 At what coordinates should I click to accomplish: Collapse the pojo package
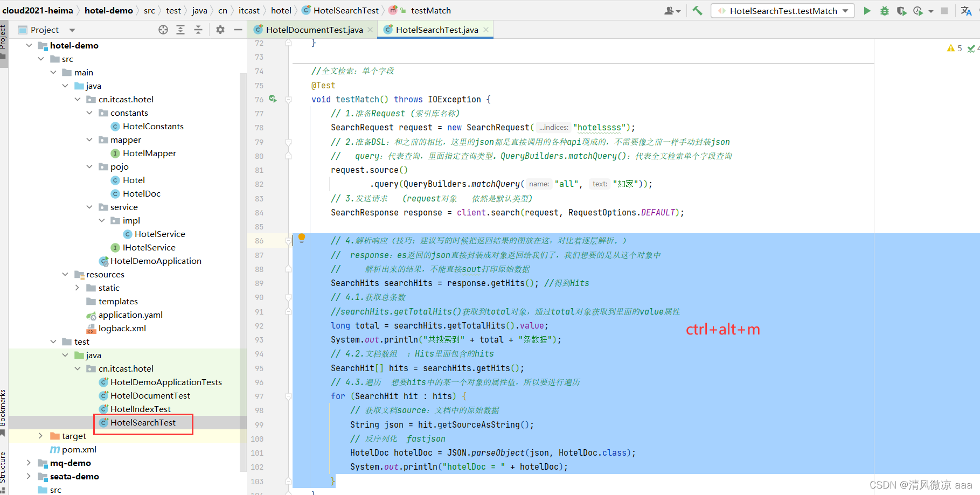point(89,166)
